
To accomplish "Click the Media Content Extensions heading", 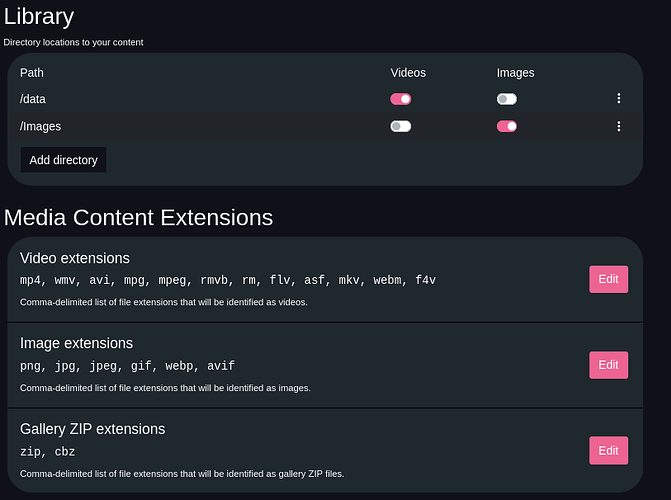I will click(138, 217).
